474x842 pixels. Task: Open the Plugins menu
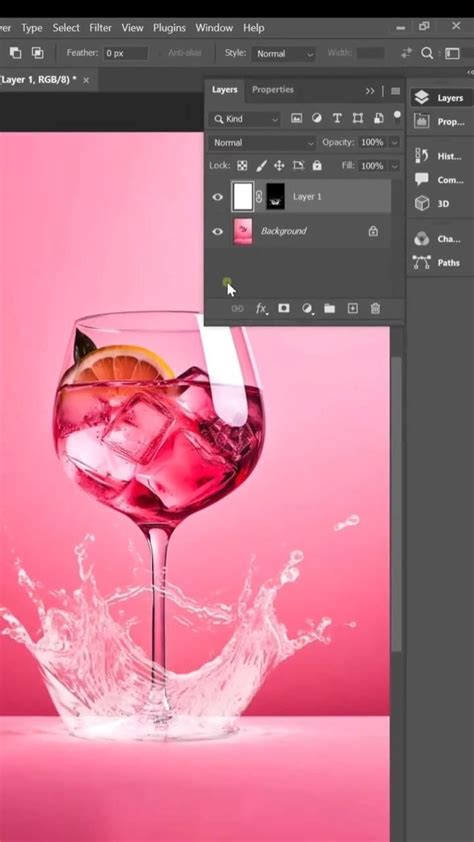pos(169,27)
